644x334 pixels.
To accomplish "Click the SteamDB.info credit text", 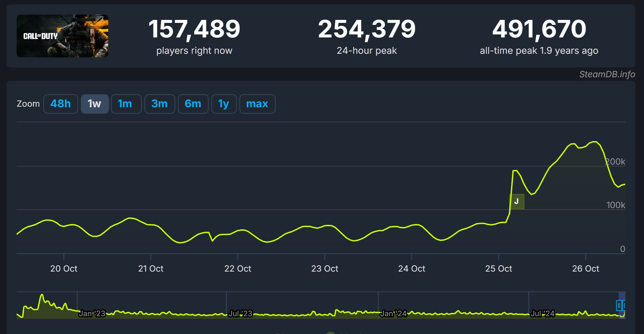I will point(607,74).
